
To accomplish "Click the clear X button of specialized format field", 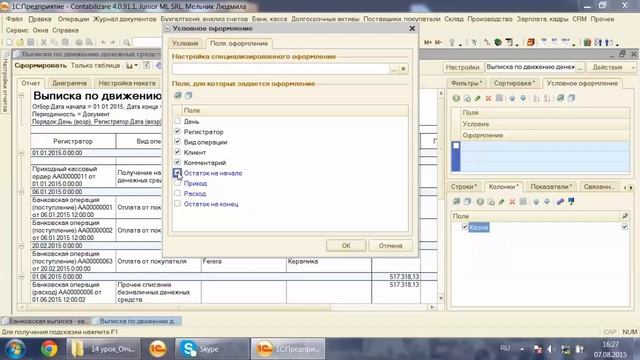I will (x=403, y=69).
